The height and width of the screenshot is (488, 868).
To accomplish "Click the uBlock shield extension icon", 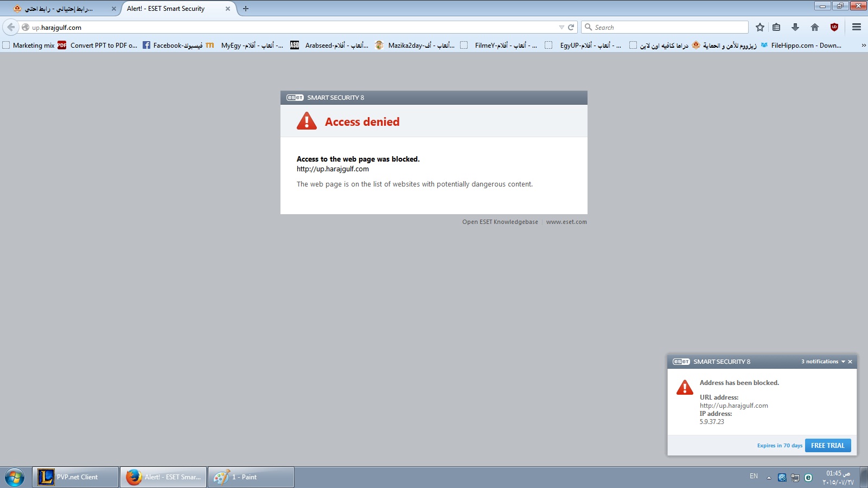I will pos(834,27).
